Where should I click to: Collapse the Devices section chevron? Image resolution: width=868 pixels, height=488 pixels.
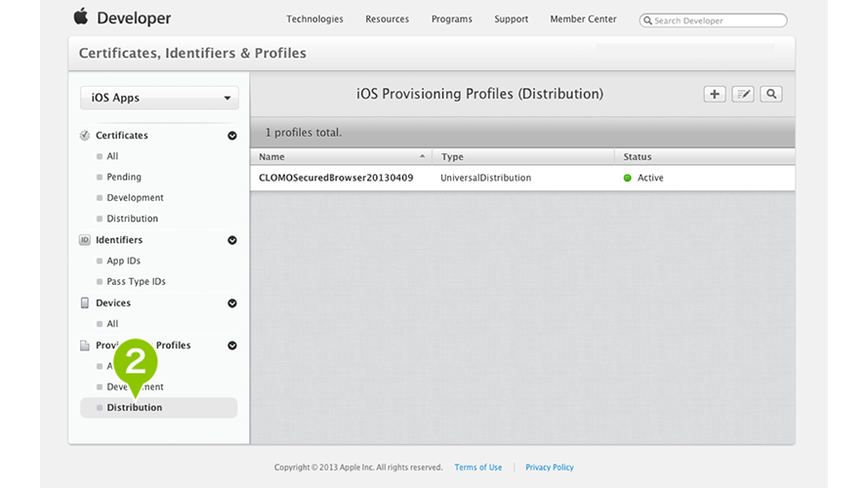point(232,304)
